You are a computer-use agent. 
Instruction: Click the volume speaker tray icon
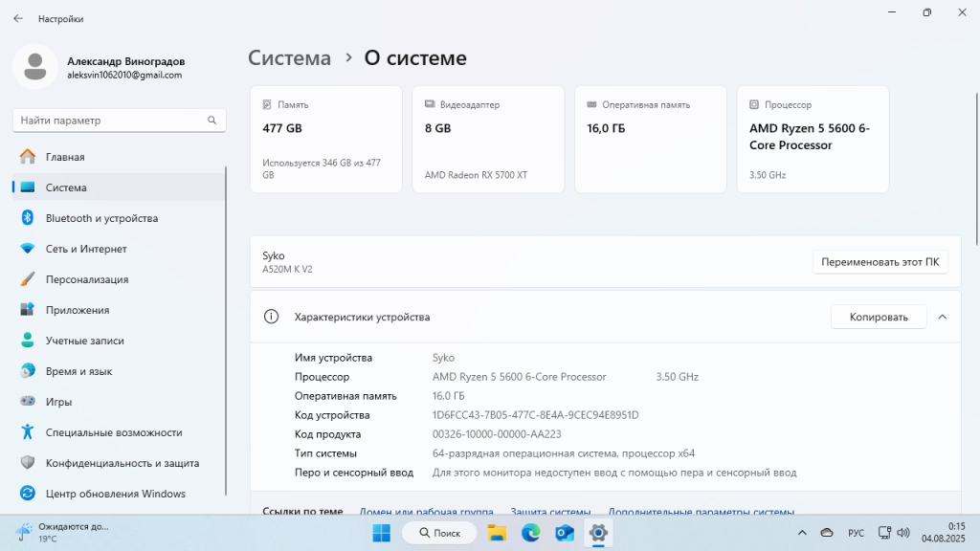point(903,533)
